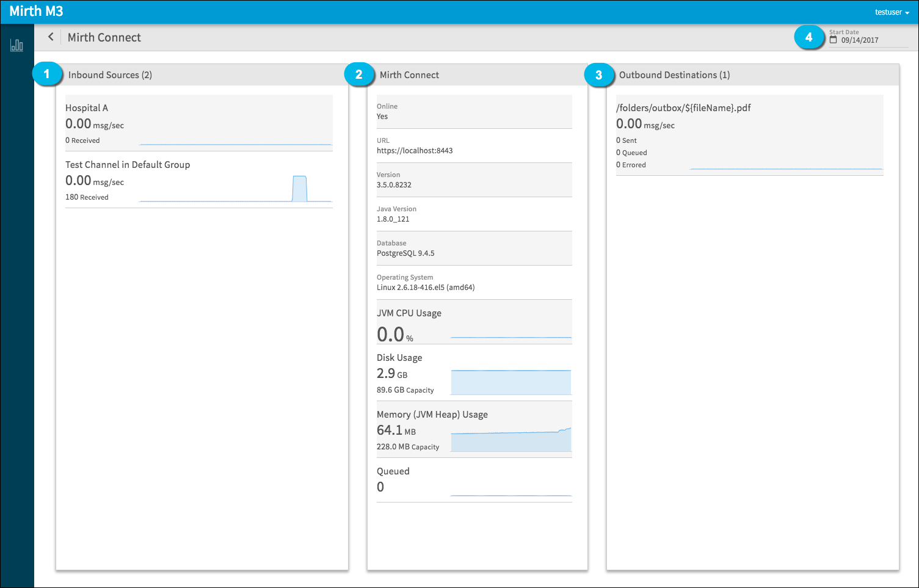
Task: Click the Hospital A message rate sparkline
Action: 235,144
